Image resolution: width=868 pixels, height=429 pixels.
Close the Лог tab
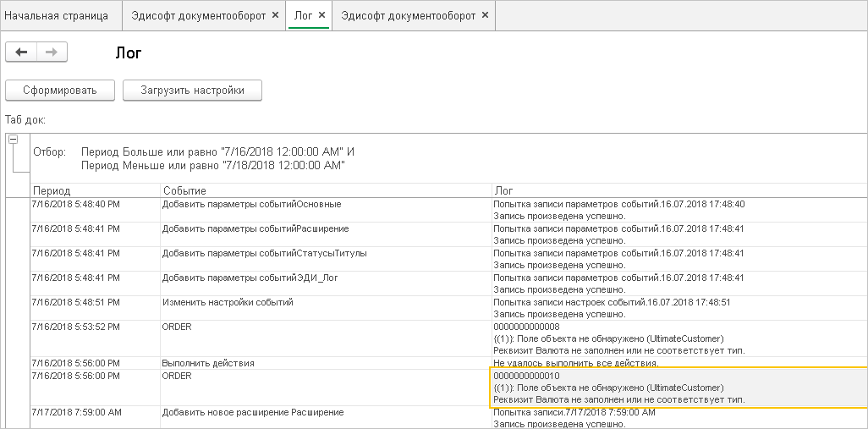click(322, 16)
